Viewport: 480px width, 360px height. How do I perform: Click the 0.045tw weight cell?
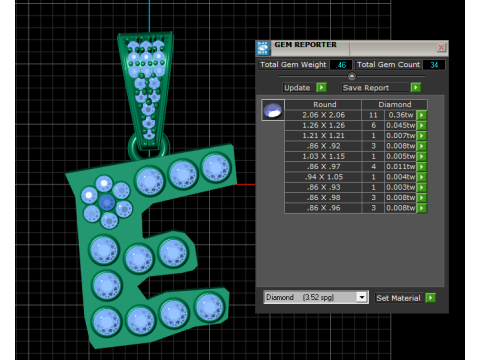pos(400,126)
